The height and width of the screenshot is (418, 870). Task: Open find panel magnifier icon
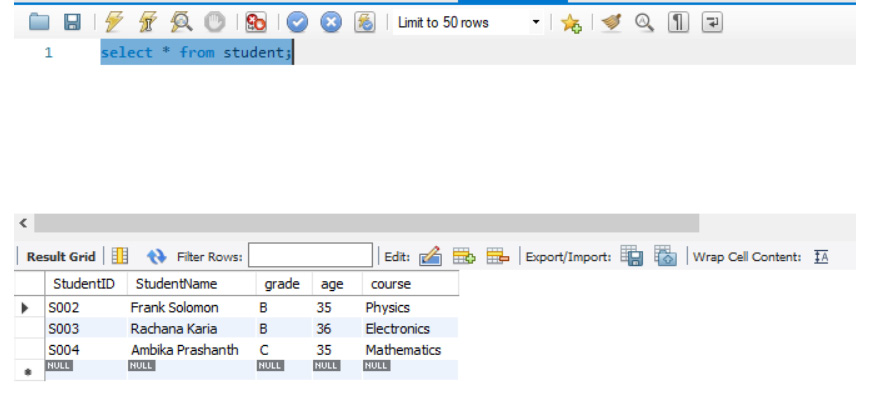coord(644,22)
